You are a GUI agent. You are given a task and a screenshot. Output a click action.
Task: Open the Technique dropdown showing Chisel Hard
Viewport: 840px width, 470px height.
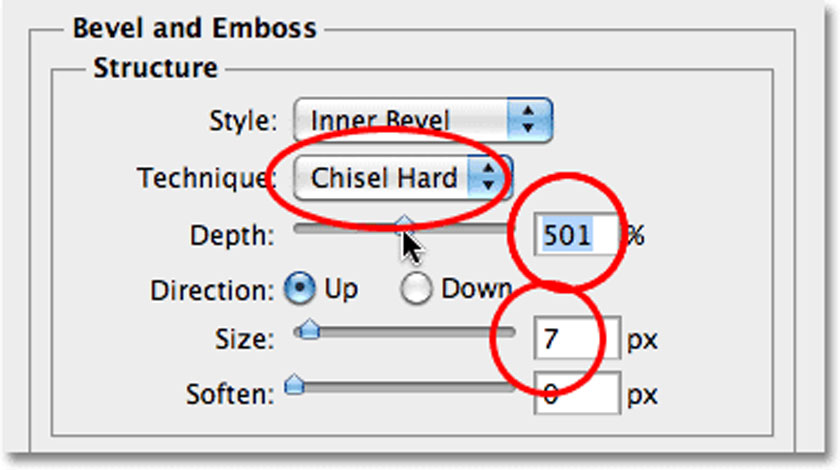click(403, 178)
